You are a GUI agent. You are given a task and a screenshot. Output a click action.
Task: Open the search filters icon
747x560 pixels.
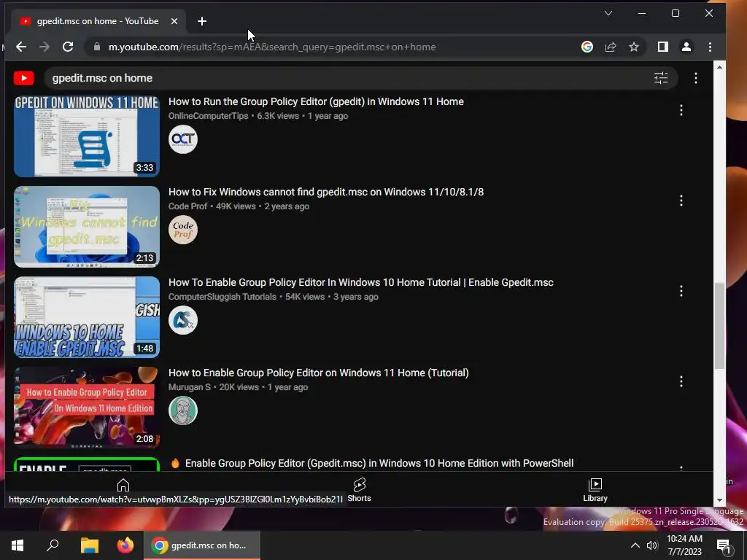pyautogui.click(x=661, y=78)
